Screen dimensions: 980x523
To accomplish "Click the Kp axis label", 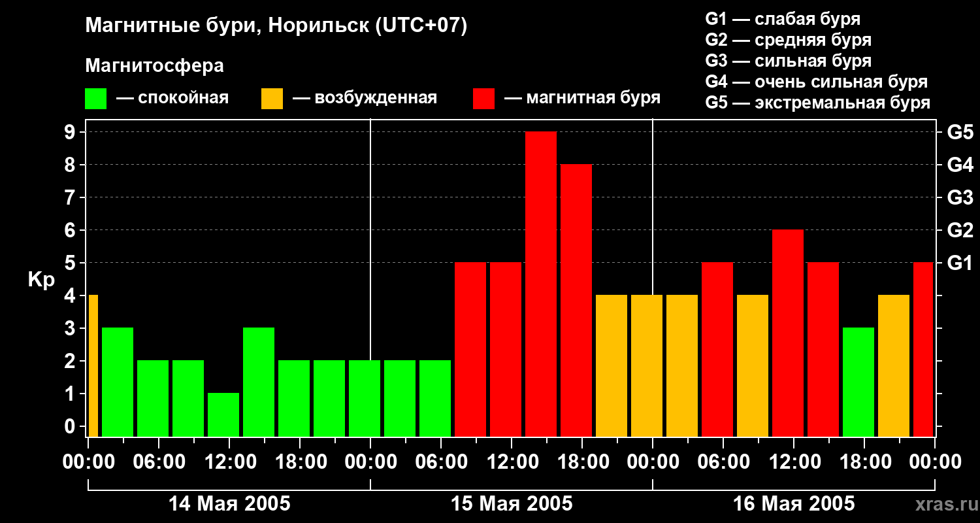I will [41, 280].
